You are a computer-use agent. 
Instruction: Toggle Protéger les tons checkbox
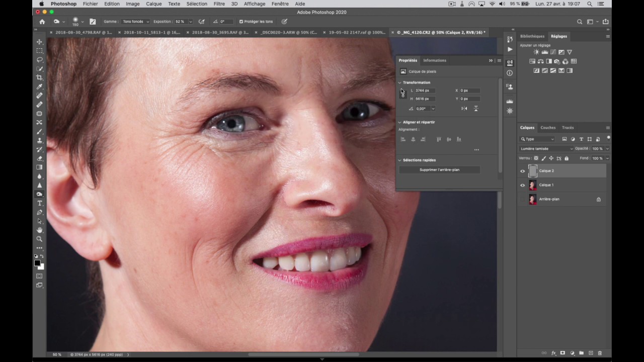(242, 22)
